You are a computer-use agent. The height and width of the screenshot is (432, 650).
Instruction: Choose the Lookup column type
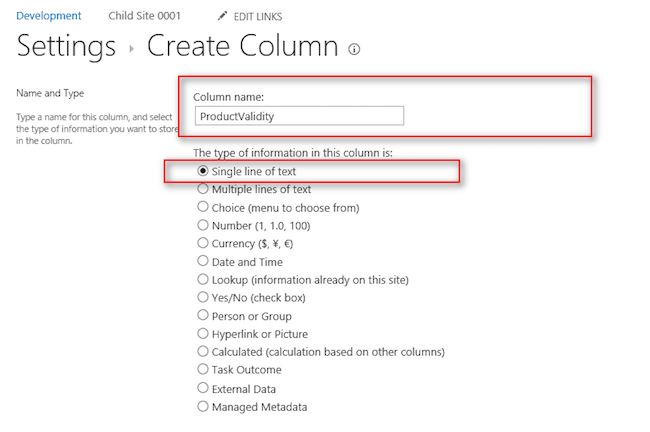204,279
